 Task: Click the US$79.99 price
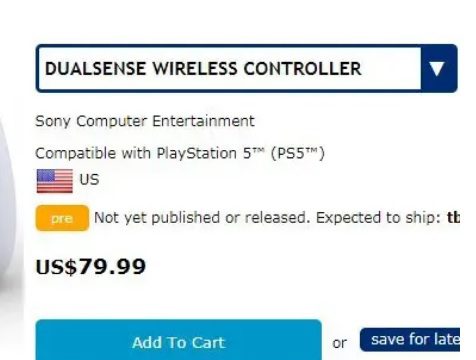point(91,267)
